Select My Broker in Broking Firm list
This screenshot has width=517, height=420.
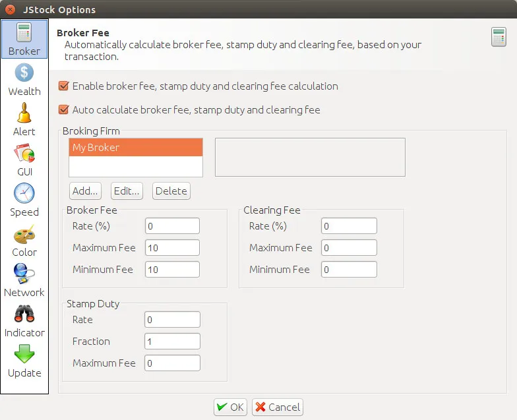pos(136,148)
